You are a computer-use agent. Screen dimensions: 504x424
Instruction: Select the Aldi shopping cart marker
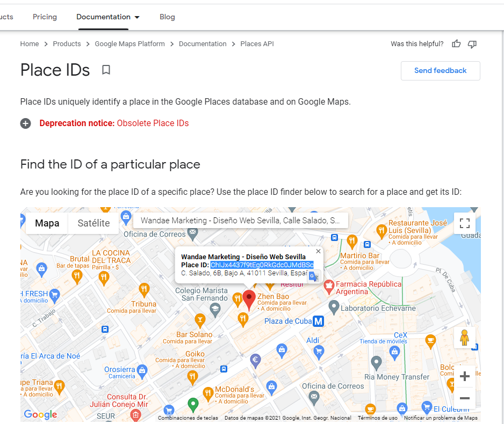tap(319, 352)
